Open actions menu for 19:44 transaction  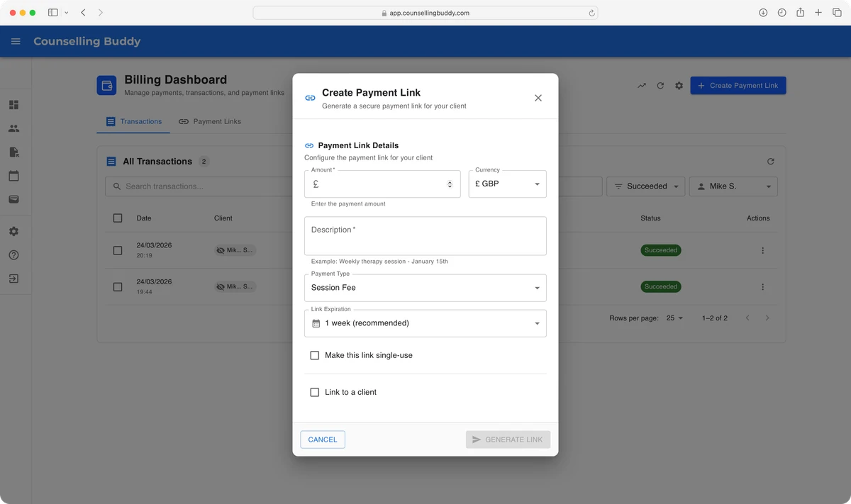point(763,287)
